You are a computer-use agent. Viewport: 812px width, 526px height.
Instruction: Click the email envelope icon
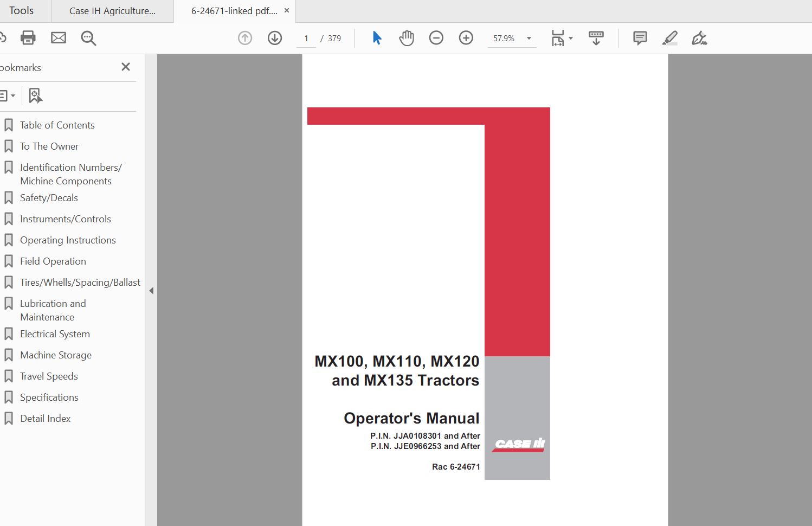click(59, 38)
